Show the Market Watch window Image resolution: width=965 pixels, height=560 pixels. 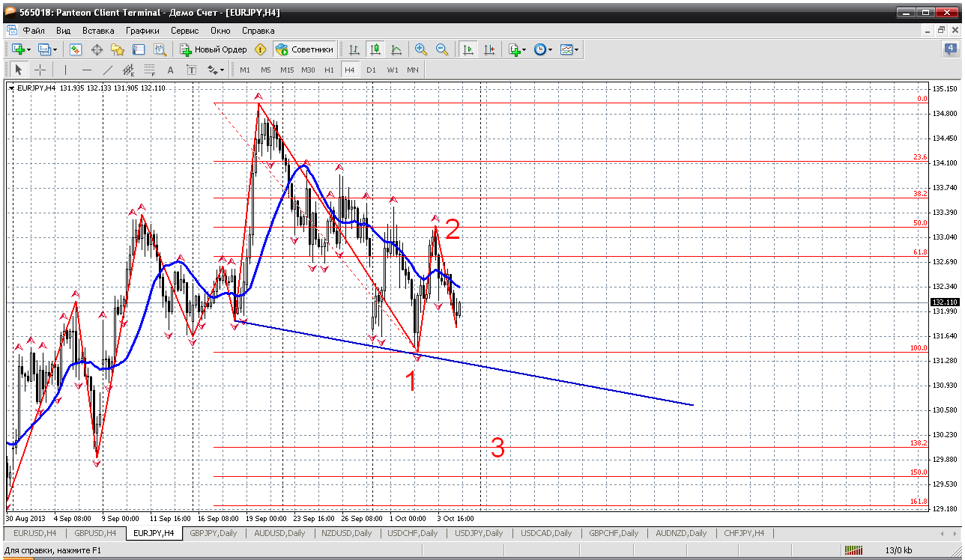(x=76, y=49)
